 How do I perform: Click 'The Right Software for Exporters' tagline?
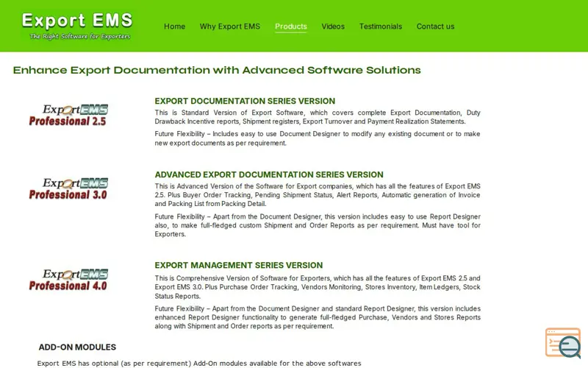pyautogui.click(x=80, y=36)
